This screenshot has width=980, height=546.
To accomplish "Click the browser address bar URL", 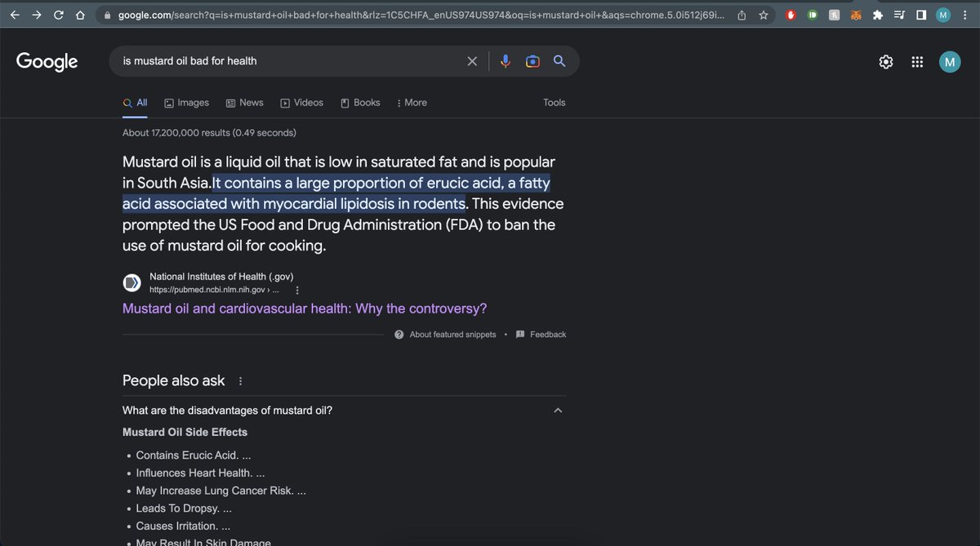I will 421,16.
